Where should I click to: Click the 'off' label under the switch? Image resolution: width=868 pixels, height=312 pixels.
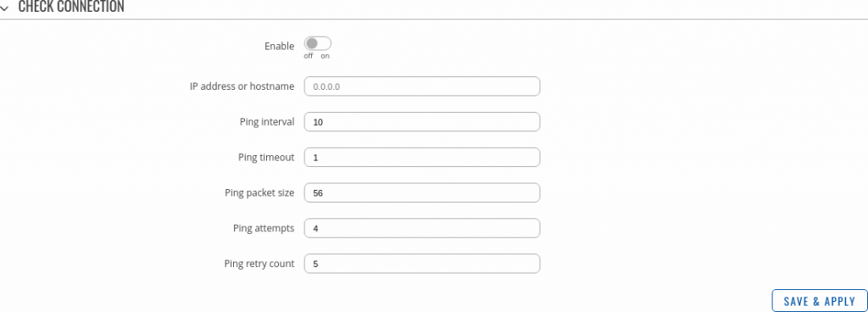pyautogui.click(x=309, y=56)
